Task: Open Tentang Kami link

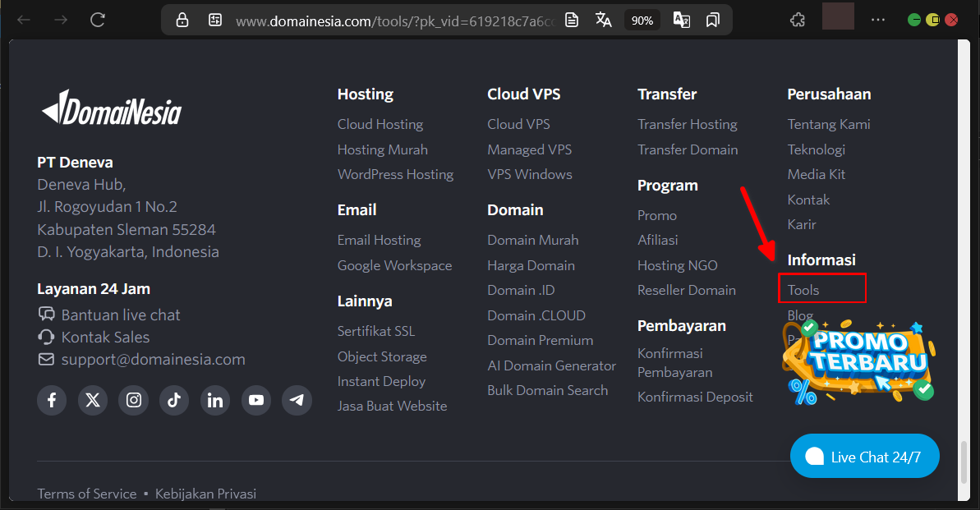Action: (829, 124)
